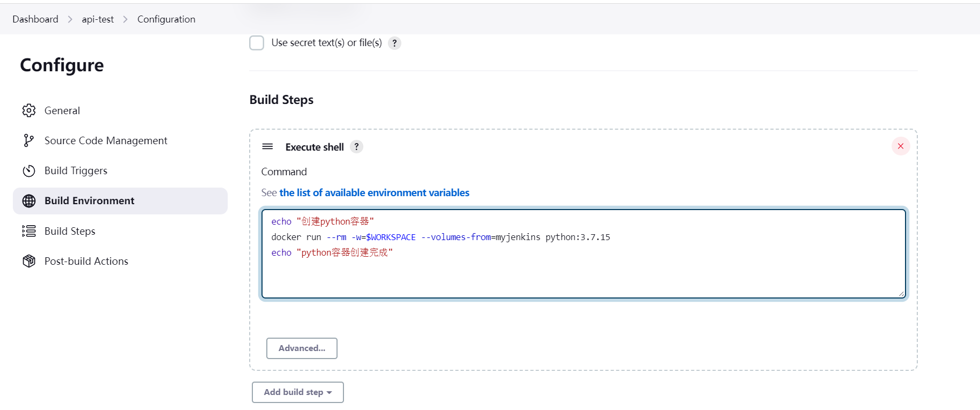The height and width of the screenshot is (410, 980).
Task: Enable Use secret text(s) or file(s)
Action: coord(257,43)
